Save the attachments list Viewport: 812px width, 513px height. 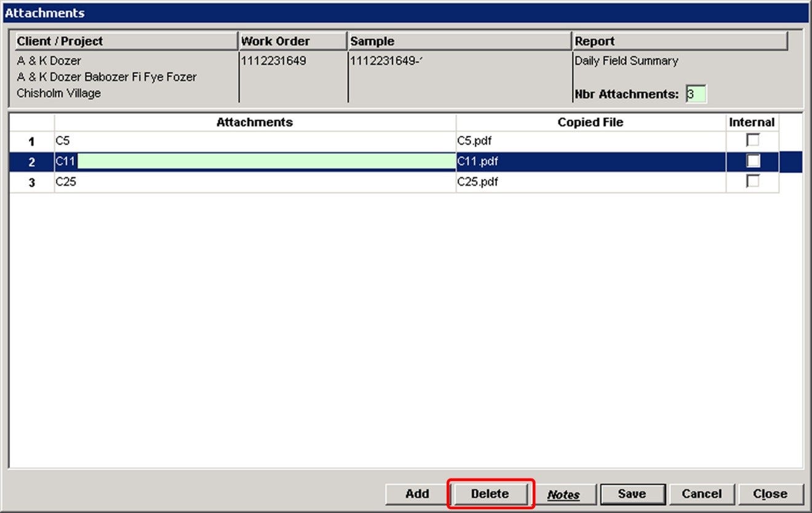pyautogui.click(x=632, y=494)
